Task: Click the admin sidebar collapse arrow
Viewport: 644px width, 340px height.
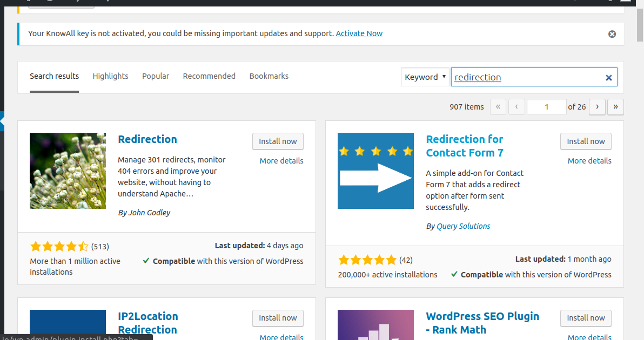Action: pos(2,121)
